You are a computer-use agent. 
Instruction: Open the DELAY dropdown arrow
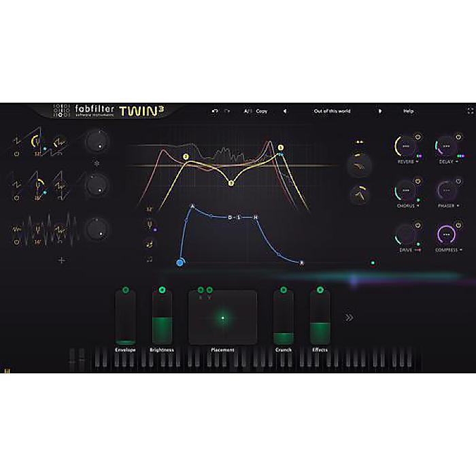point(457,162)
